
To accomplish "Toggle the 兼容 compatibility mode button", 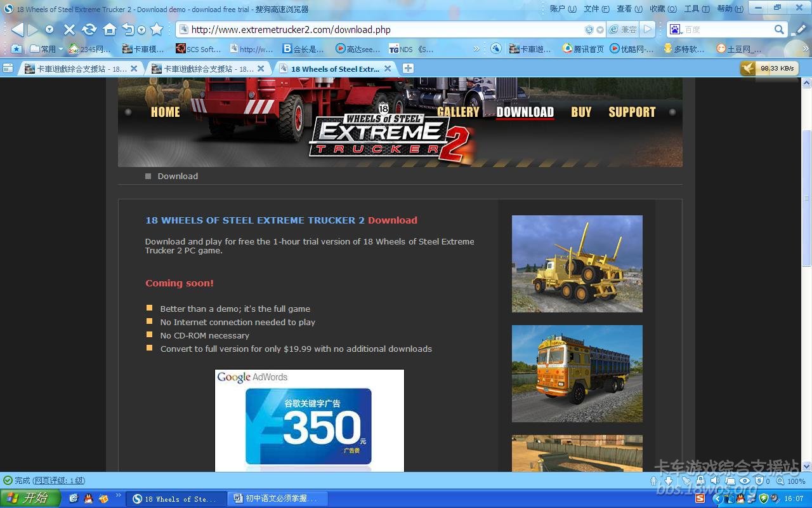I will (622, 30).
